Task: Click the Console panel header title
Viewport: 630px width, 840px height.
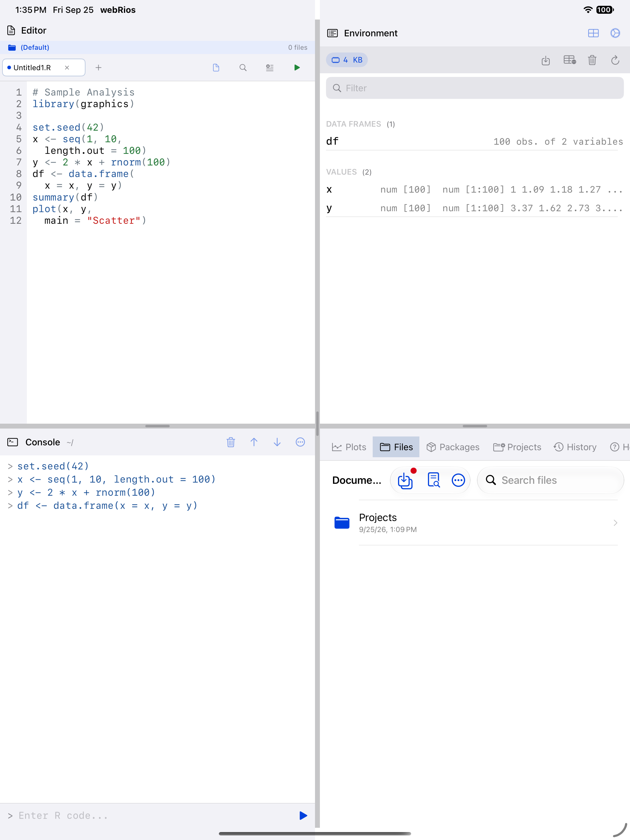Action: [42, 442]
